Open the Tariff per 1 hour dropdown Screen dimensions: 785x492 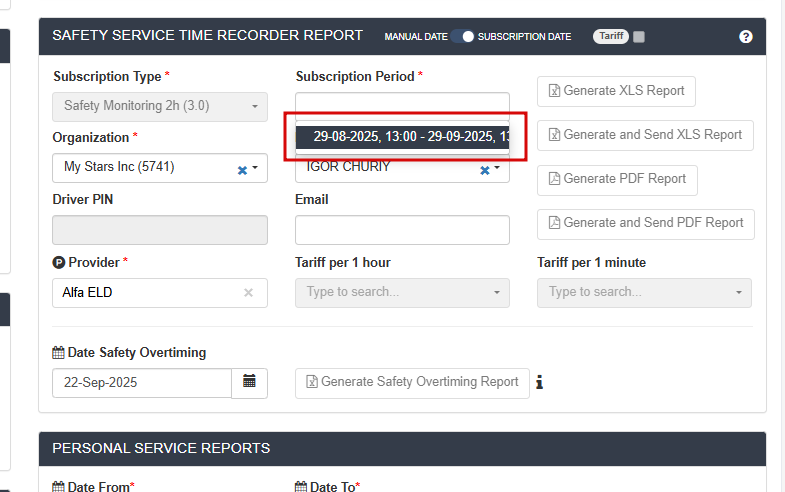(x=402, y=293)
